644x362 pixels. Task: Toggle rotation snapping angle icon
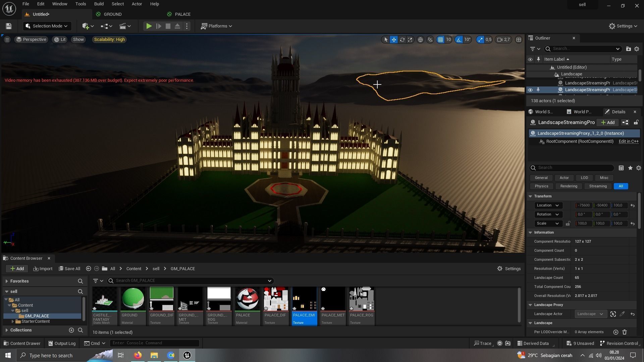459,40
